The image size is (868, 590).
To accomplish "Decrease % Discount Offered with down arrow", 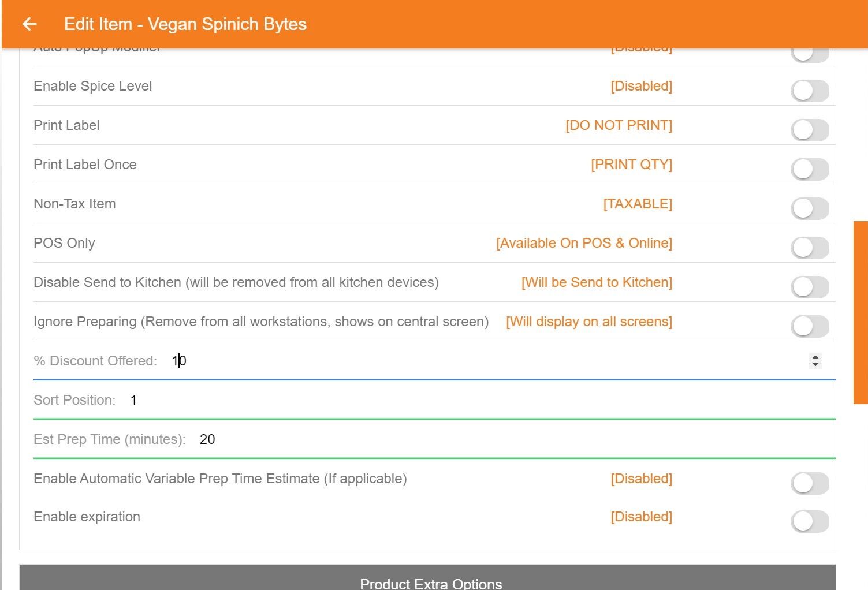I will 815,364.
